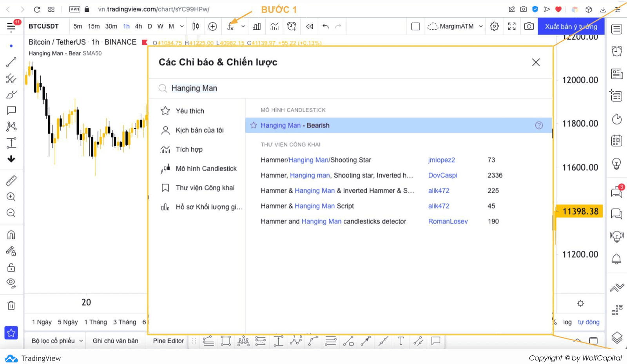Open author RomanLosev profile link
The width and height of the screenshot is (627, 364).
[448, 221]
